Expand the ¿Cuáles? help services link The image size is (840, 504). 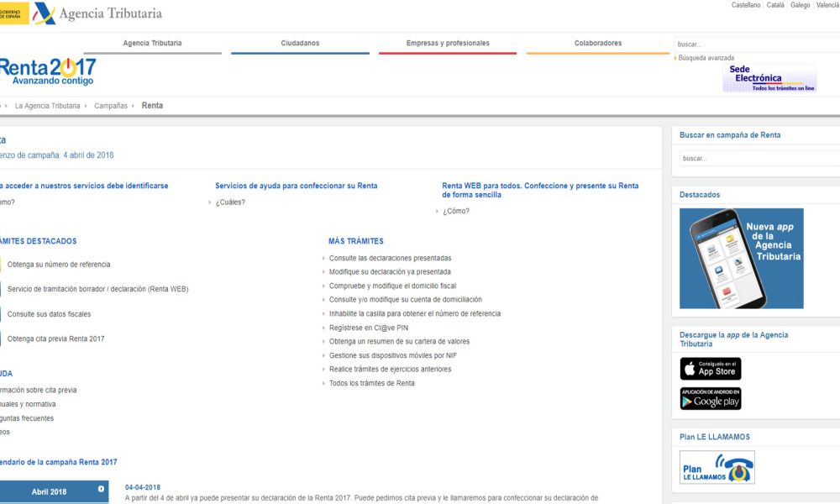click(x=230, y=202)
